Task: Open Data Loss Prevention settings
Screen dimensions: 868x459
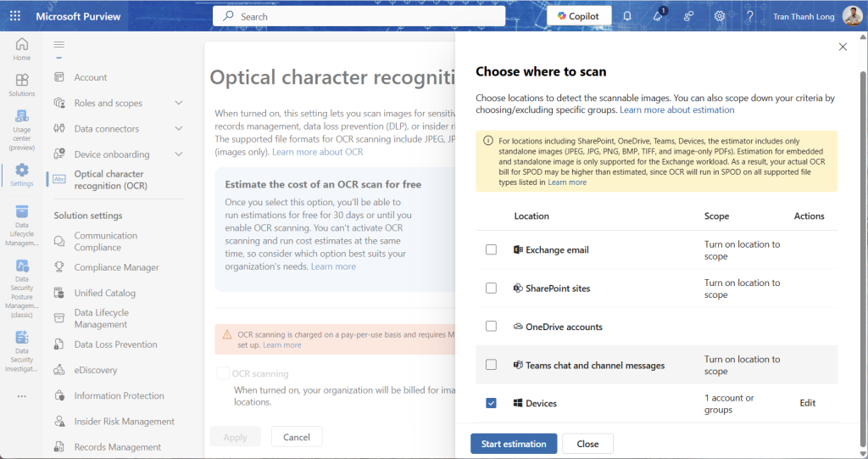Action: pyautogui.click(x=115, y=344)
